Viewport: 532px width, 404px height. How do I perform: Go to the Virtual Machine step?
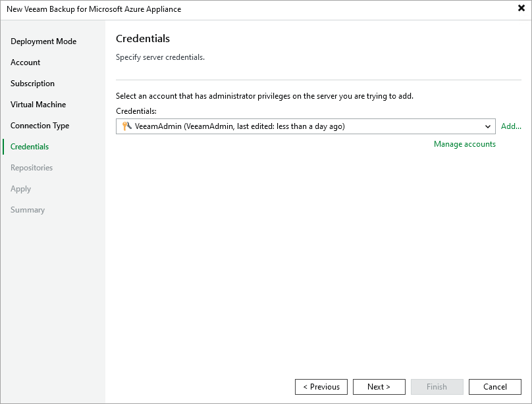[x=38, y=105]
